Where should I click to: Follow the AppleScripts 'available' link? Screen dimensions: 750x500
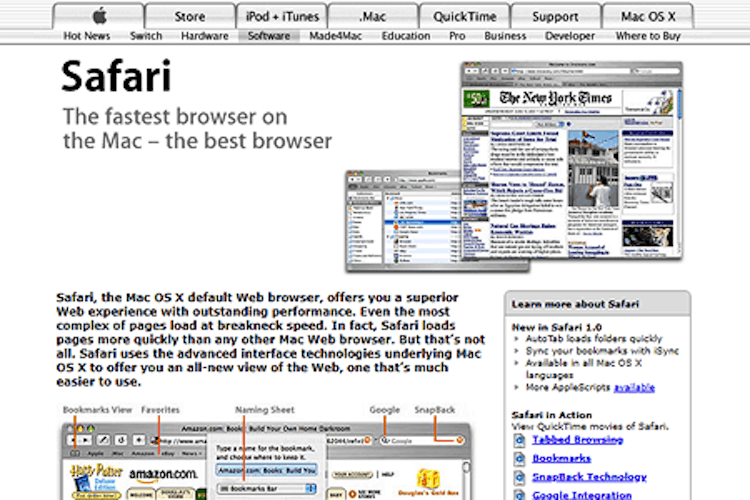634,388
